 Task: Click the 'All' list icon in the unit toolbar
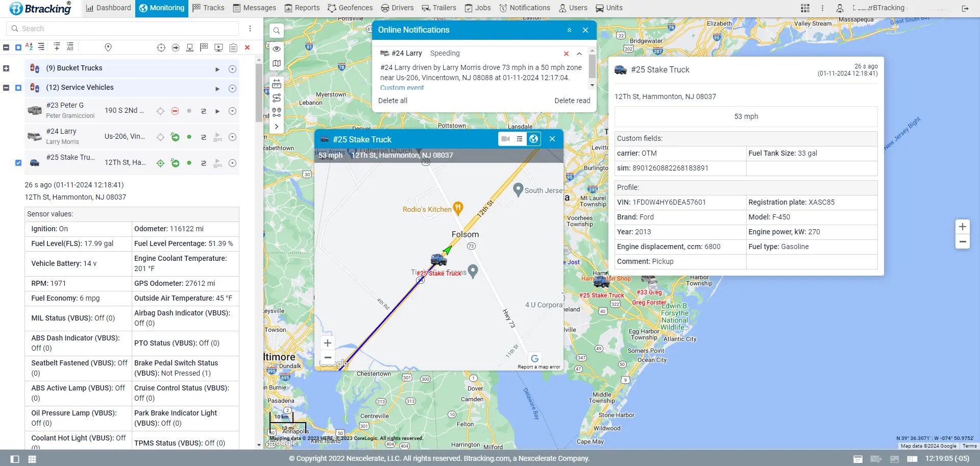[70, 47]
